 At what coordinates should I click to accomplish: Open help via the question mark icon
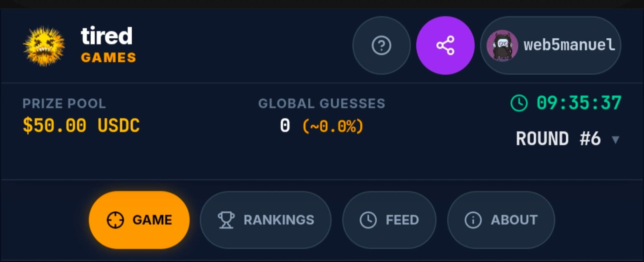pos(381,45)
